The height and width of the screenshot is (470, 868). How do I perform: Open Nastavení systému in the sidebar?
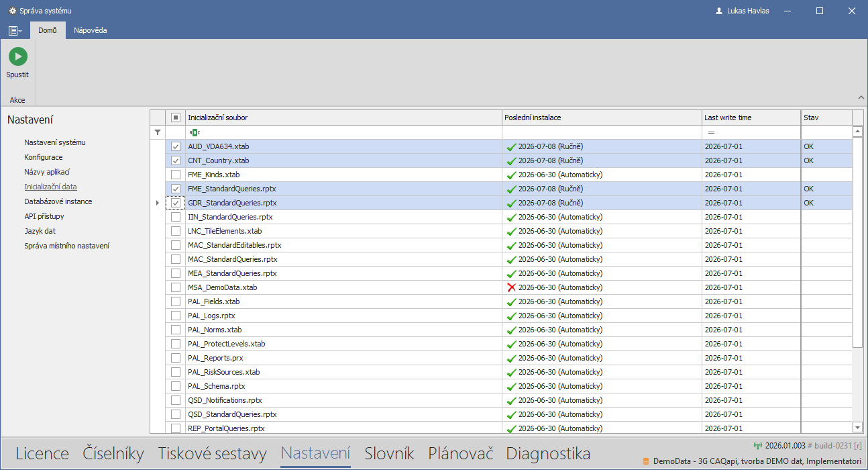[55, 142]
